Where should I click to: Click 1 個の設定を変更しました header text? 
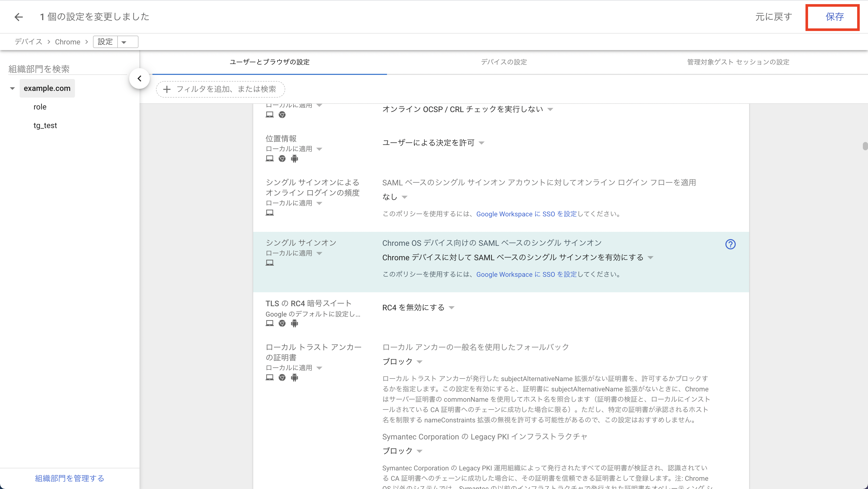point(94,17)
